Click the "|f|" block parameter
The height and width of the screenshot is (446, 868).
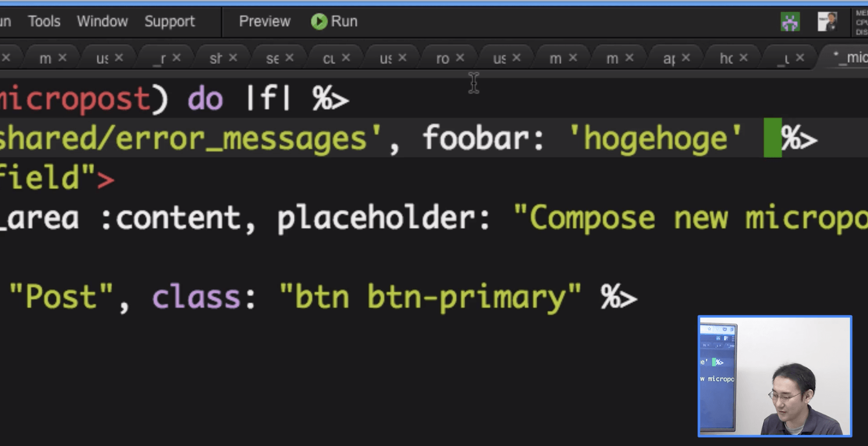(268, 99)
